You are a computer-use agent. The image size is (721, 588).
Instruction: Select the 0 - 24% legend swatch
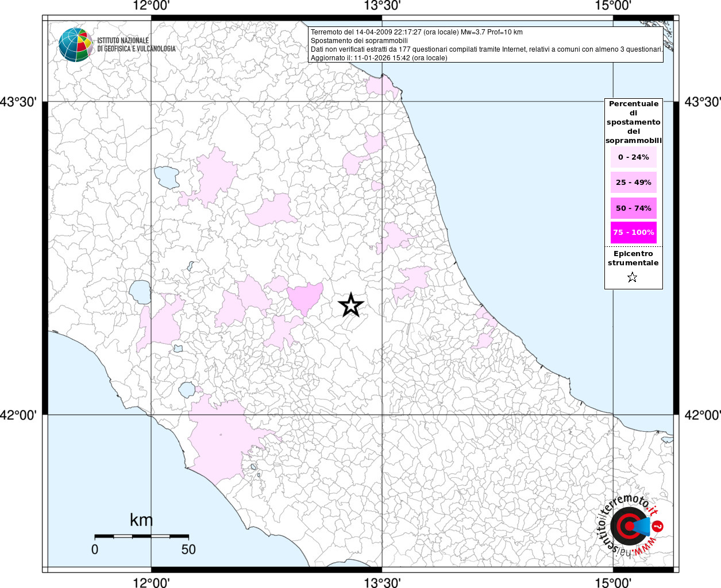click(633, 157)
